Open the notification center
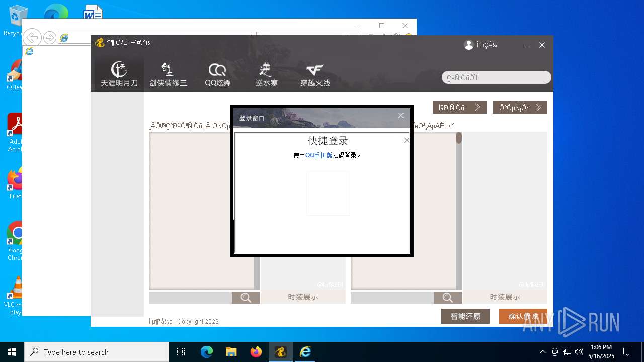This screenshot has width=644, height=362. point(627,352)
